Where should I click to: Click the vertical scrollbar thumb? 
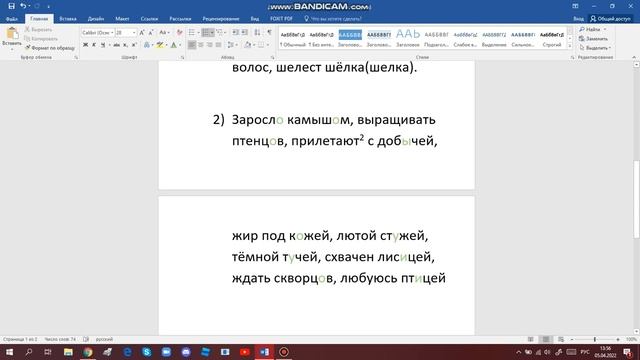[x=636, y=199]
